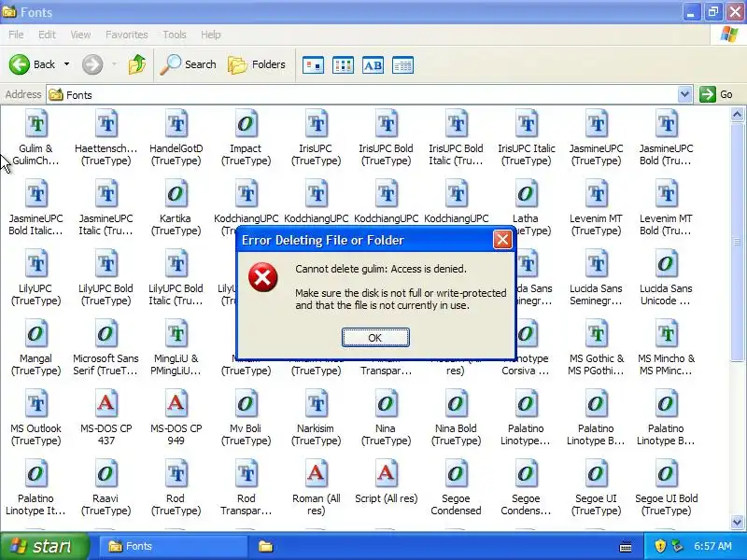Click the folder taskbar button
The image size is (747, 560).
click(x=265, y=546)
